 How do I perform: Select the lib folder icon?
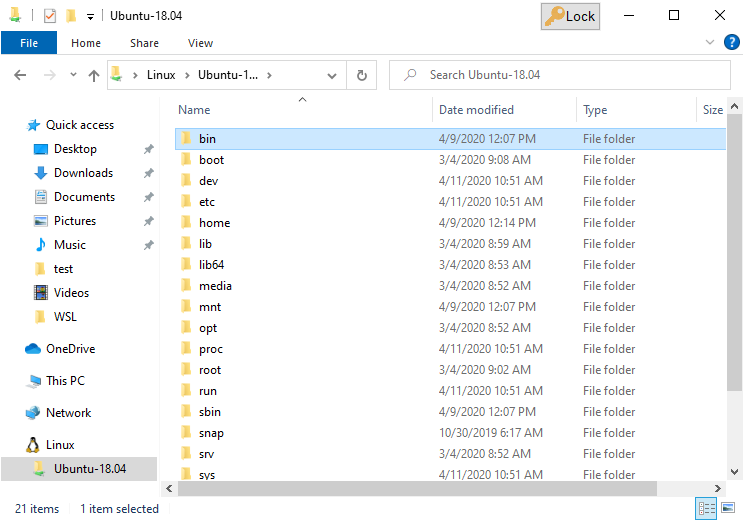point(186,243)
